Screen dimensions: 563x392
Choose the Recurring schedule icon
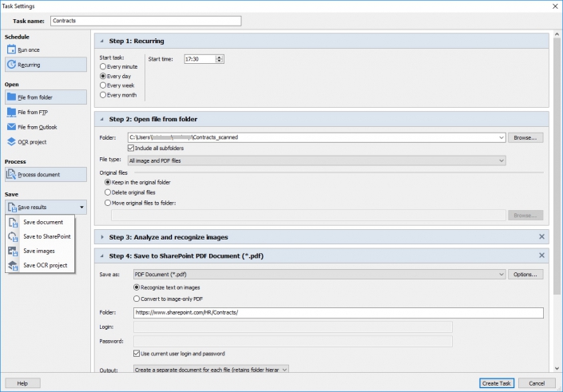pos(11,64)
